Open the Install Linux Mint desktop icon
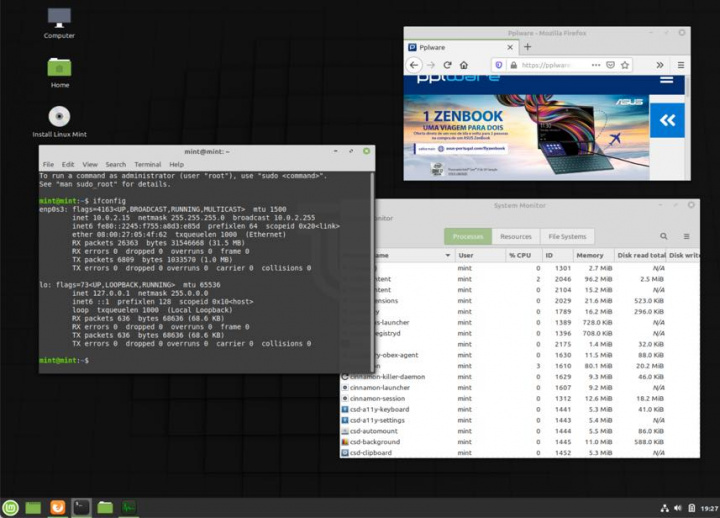 click(59, 116)
